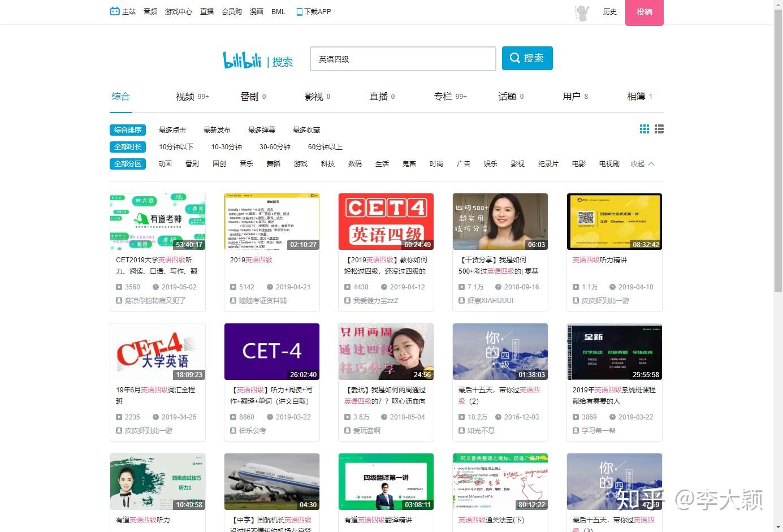The height and width of the screenshot is (532, 783).
Task: Filter duration to 10-30分钟
Action: [227, 147]
